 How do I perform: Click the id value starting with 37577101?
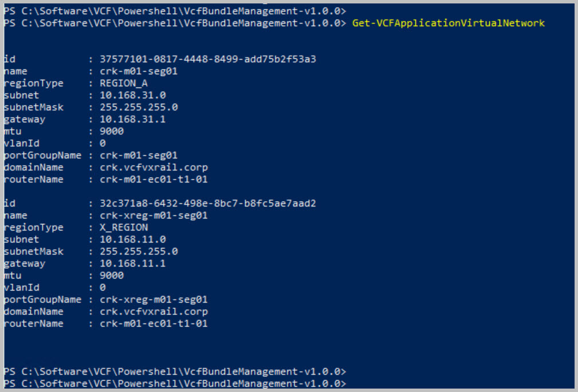[x=208, y=59]
